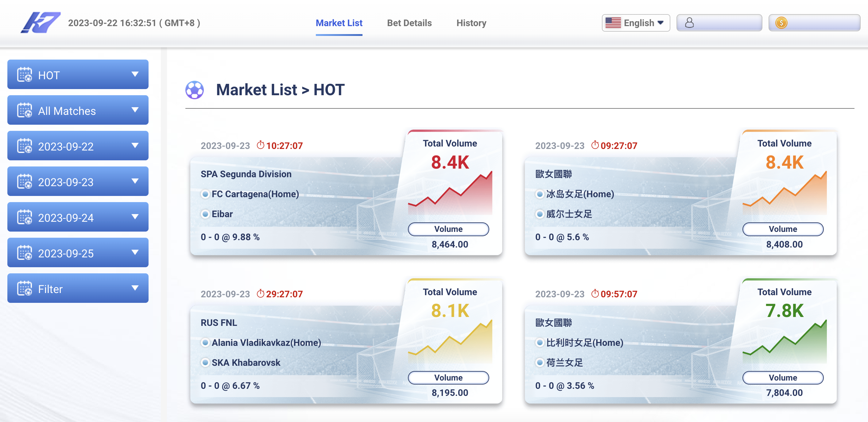Screen dimensions: 868x422
Task: Switch to History tab
Action: coord(471,23)
